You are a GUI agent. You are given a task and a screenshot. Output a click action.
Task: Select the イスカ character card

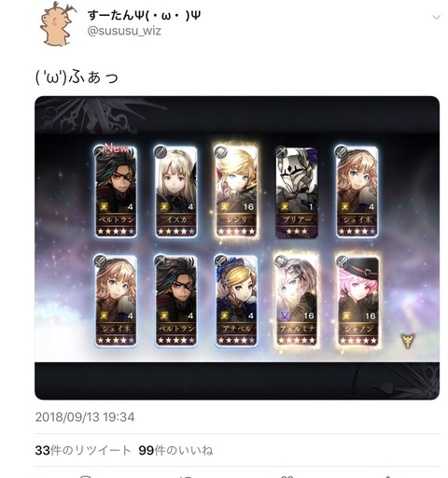click(x=175, y=191)
